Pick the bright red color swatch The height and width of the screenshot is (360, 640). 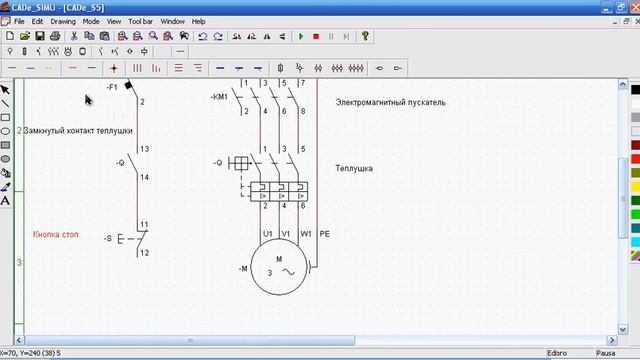point(636,159)
